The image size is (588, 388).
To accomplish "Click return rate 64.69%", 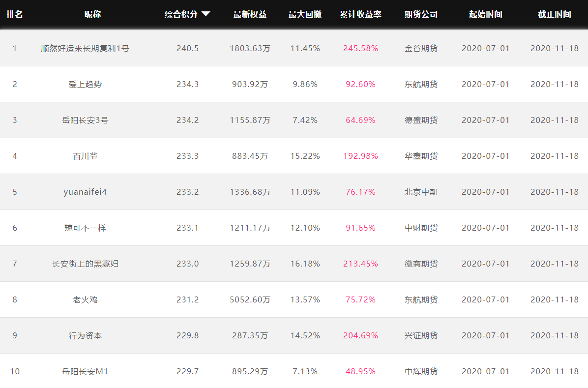I will click(x=360, y=120).
